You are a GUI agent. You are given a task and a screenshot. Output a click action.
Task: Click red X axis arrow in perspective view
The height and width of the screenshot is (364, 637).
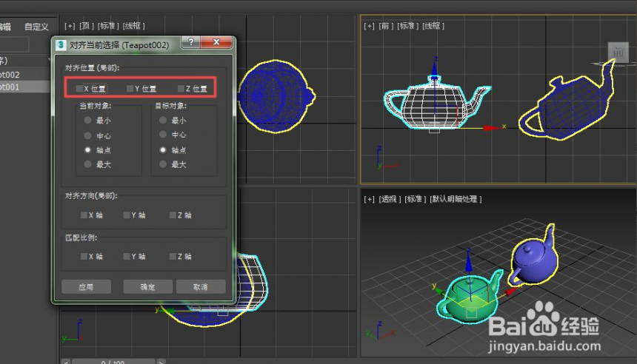pyautogui.click(x=510, y=291)
